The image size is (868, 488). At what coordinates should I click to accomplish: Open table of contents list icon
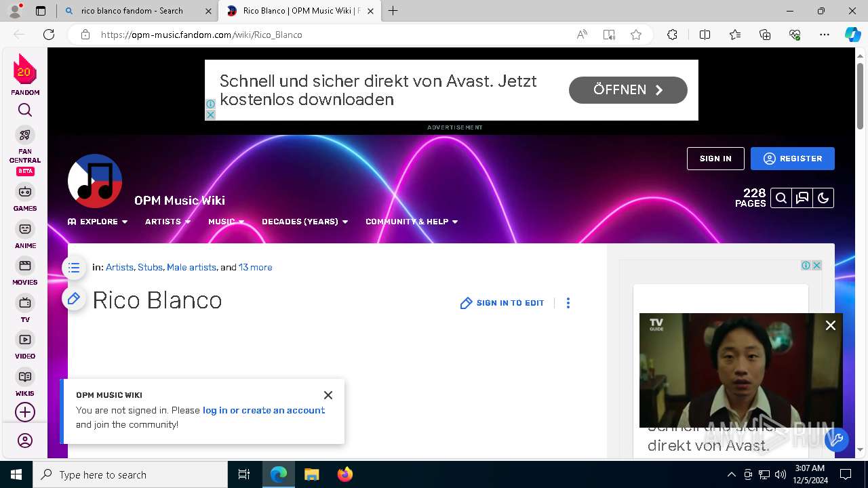click(x=74, y=268)
